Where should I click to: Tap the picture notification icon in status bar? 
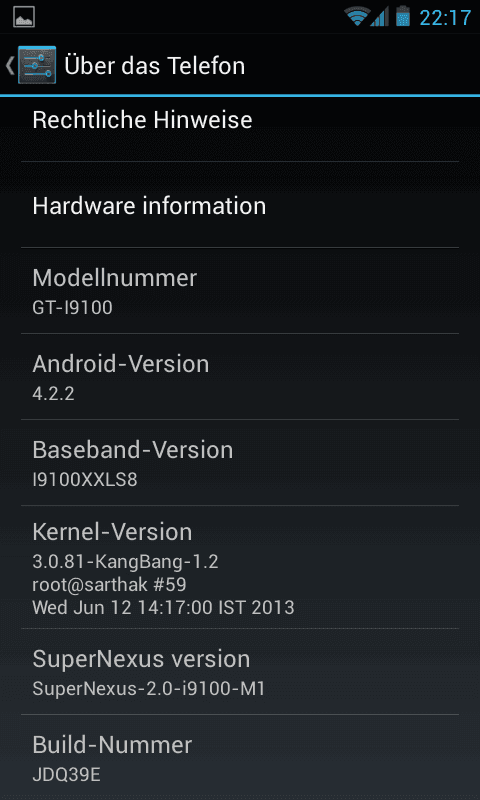tap(23, 17)
